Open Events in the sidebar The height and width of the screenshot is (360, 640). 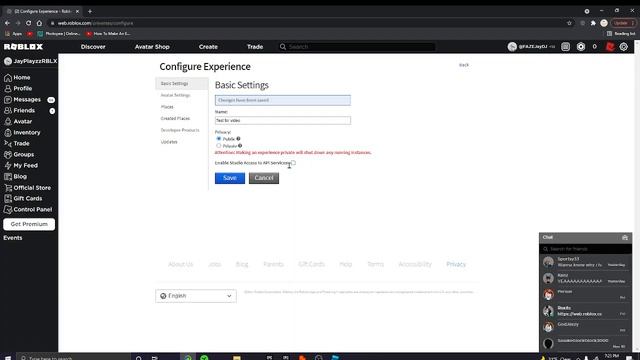click(x=13, y=238)
